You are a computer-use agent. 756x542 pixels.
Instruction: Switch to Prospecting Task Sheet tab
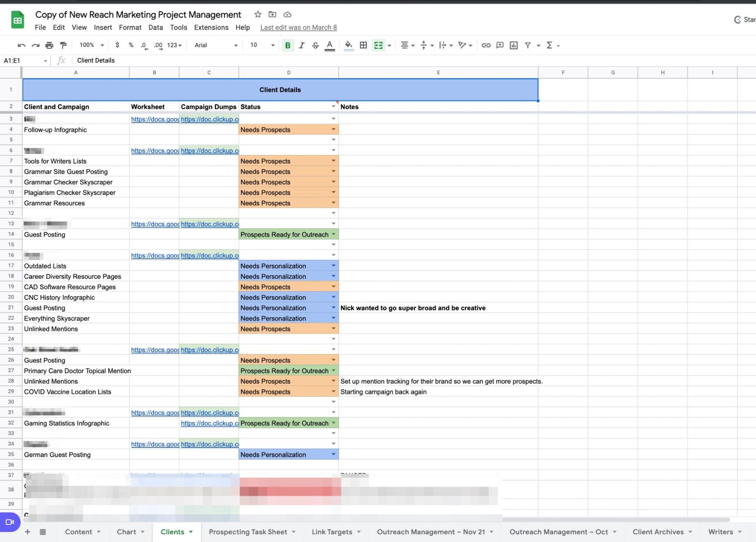point(248,532)
